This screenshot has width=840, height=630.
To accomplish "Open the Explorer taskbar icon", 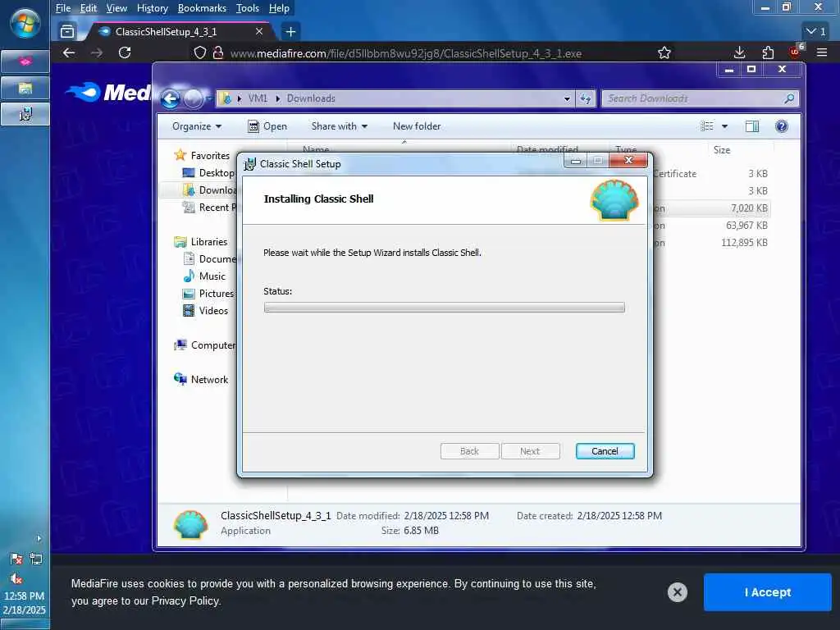I will [25, 88].
